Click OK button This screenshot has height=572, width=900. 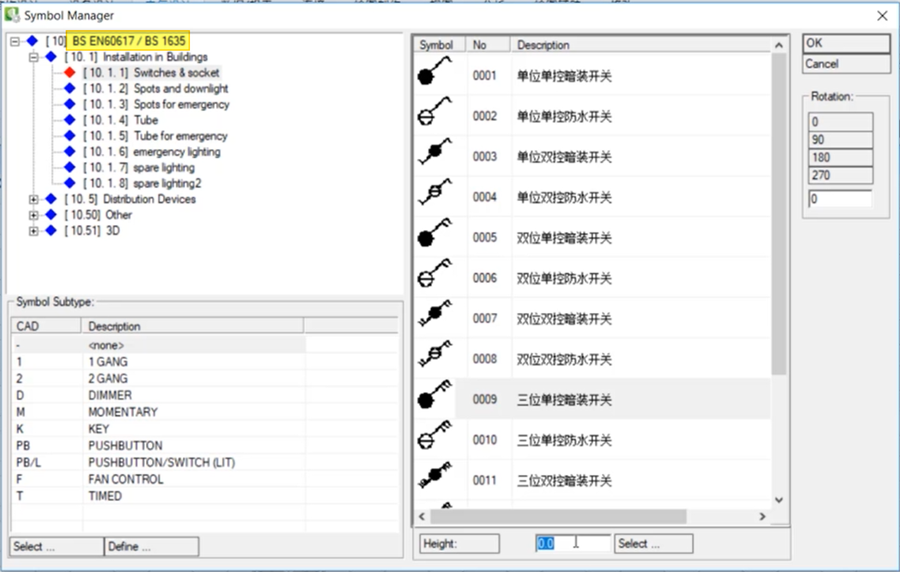pyautogui.click(x=846, y=44)
